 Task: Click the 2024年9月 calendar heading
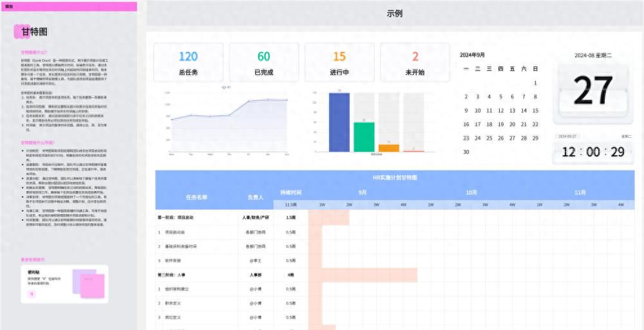472,55
